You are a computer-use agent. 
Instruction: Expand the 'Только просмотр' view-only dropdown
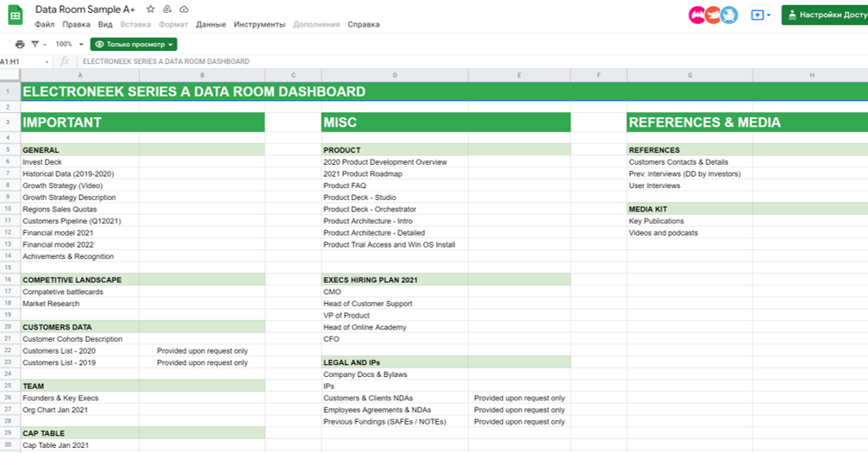[134, 44]
